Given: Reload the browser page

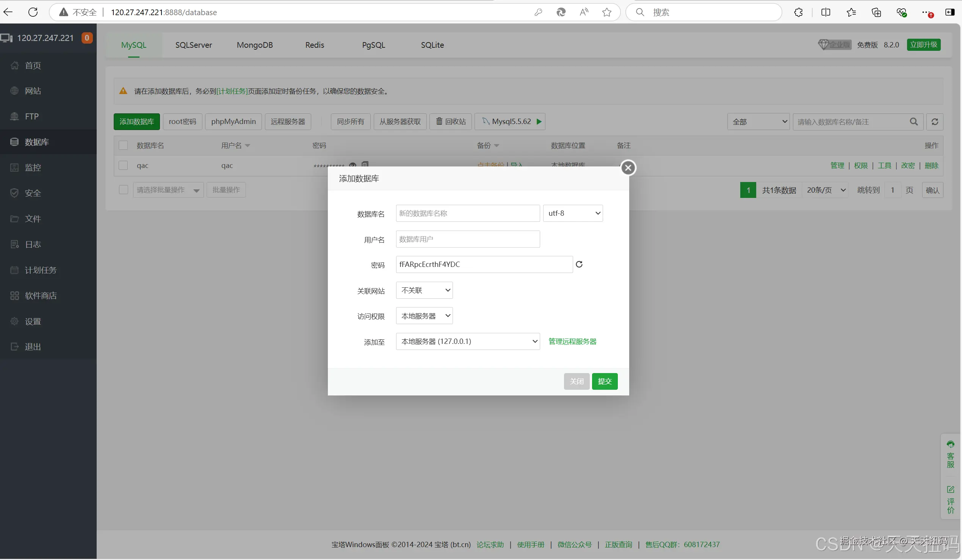Looking at the screenshot, I should [33, 12].
